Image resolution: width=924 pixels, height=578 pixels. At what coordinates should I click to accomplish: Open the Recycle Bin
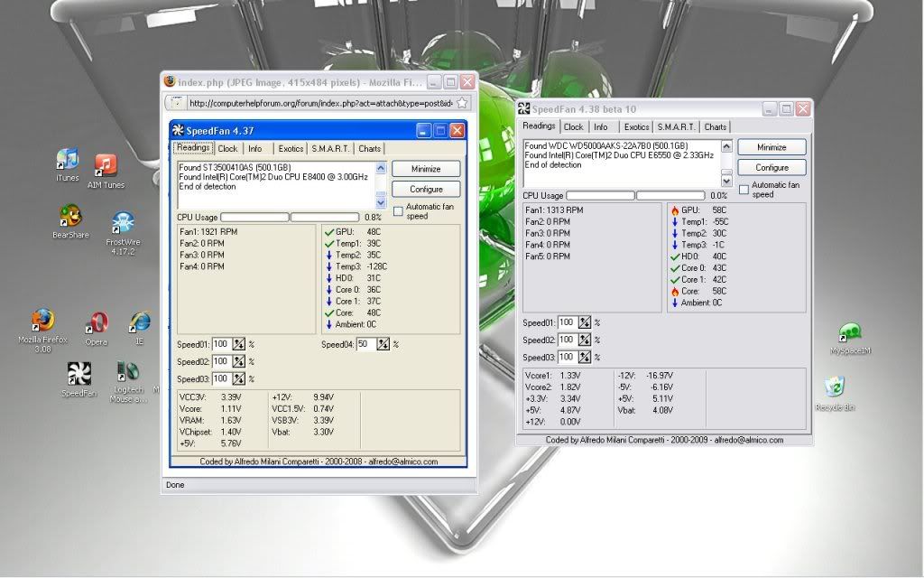[x=835, y=388]
